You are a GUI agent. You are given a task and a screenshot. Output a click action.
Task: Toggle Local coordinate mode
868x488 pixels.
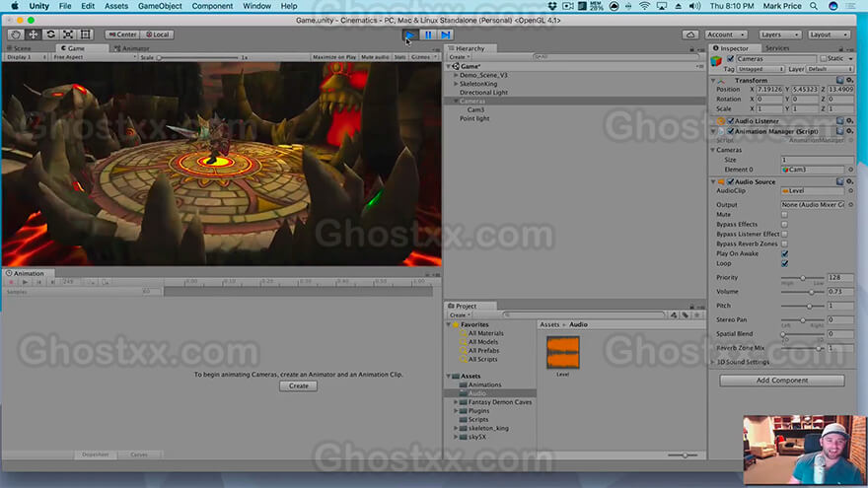(x=157, y=35)
